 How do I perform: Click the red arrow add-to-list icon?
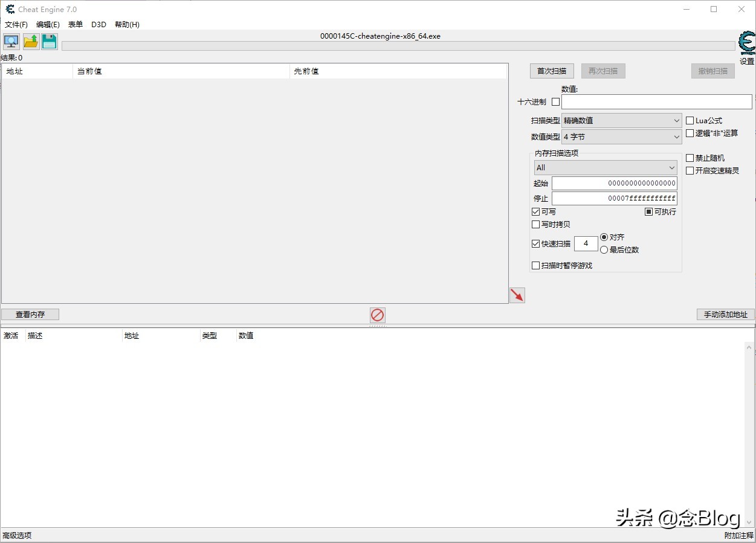tap(517, 295)
